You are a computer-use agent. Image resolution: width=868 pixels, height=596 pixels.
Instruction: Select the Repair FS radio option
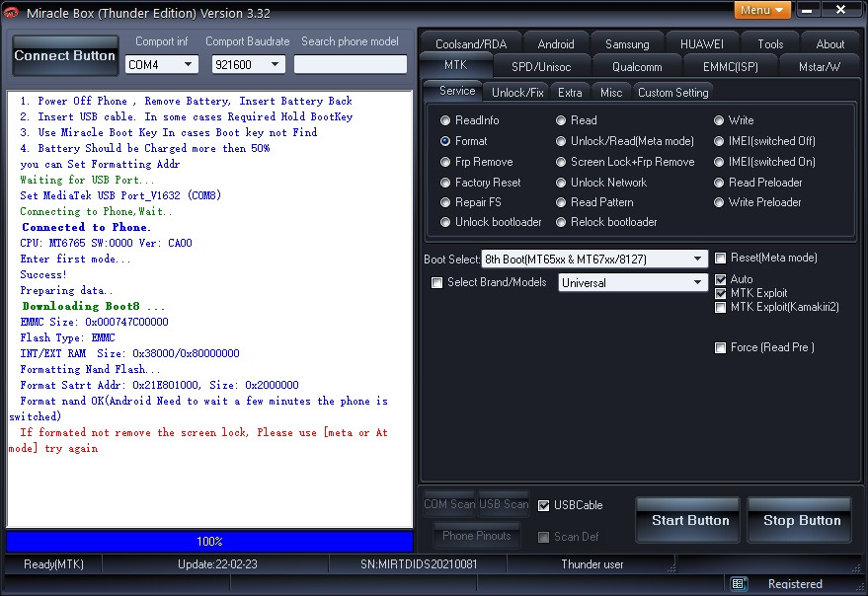(470, 202)
